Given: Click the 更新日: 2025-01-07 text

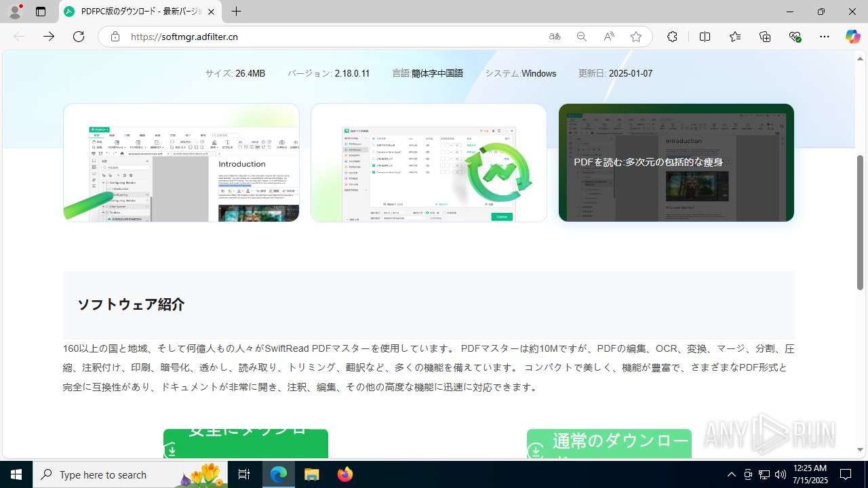Looking at the screenshot, I should 615,73.
